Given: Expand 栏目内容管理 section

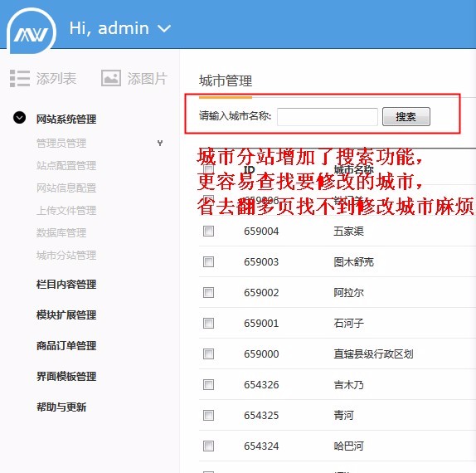Looking at the screenshot, I should [66, 285].
